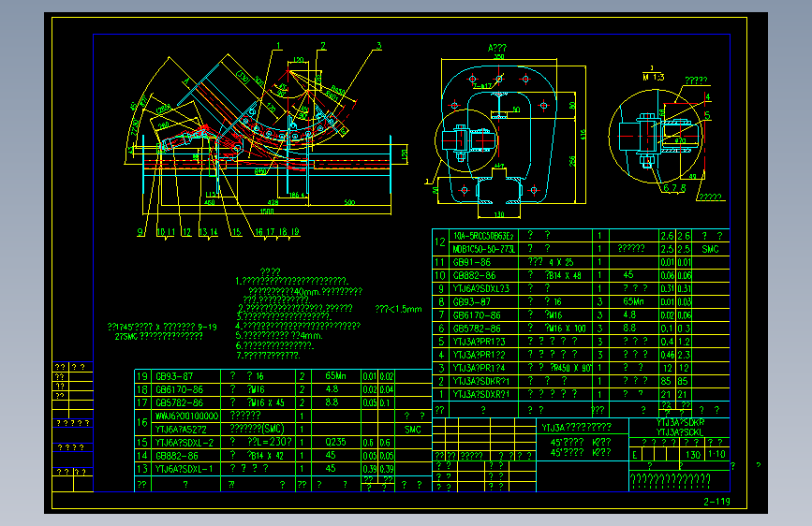This screenshot has width=812, height=526.
Task: Select the 'GB6170-86' code in row 18
Action: (179, 389)
